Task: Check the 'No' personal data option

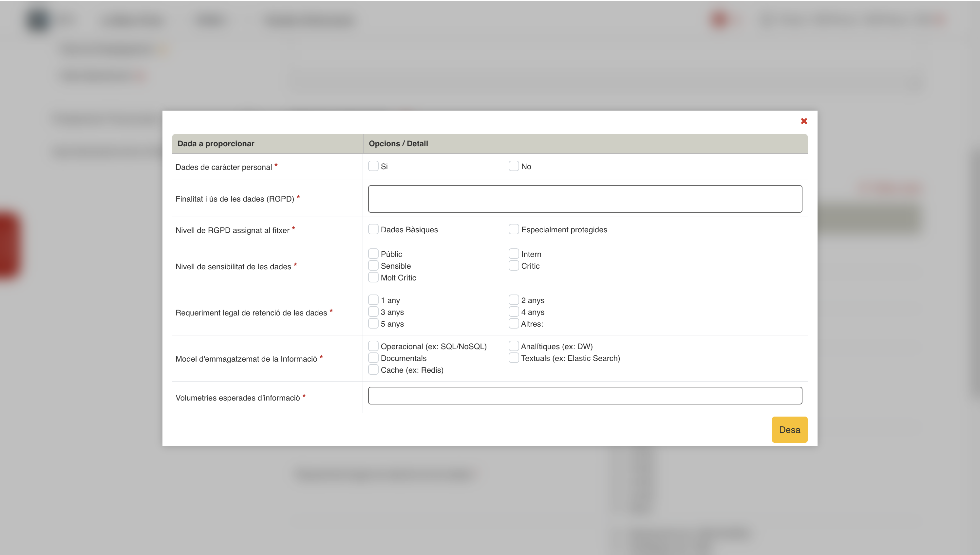Action: [x=514, y=166]
